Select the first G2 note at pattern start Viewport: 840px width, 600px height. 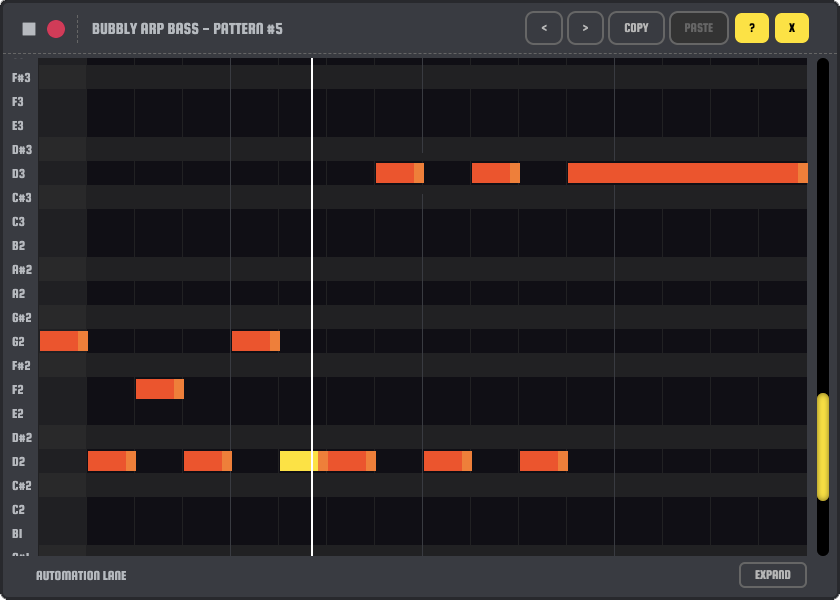pos(63,341)
